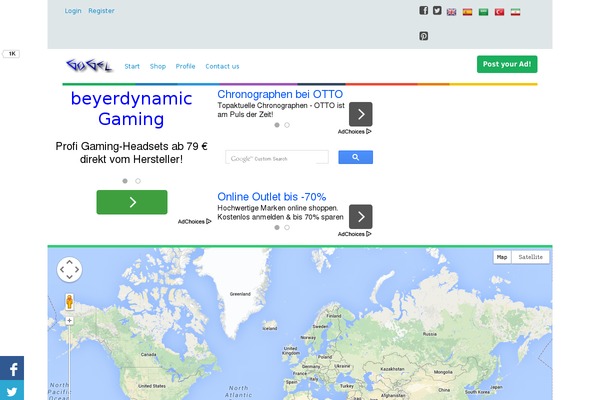Click the Register link
The height and width of the screenshot is (400, 600).
click(x=101, y=11)
